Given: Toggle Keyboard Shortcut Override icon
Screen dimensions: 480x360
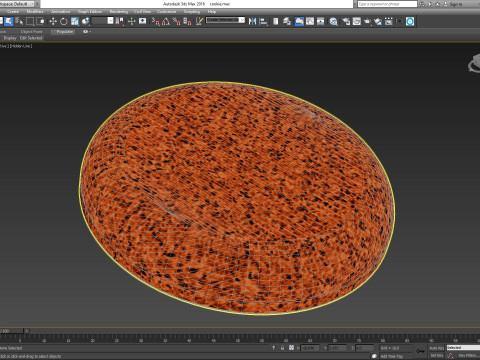Looking at the screenshot, I should pyautogui.click(x=142, y=22).
